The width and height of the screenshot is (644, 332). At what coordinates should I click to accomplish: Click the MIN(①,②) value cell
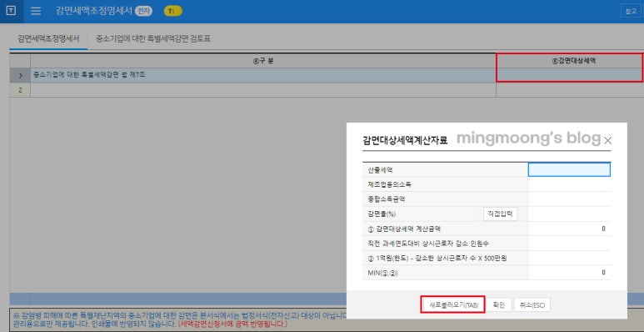coord(569,272)
